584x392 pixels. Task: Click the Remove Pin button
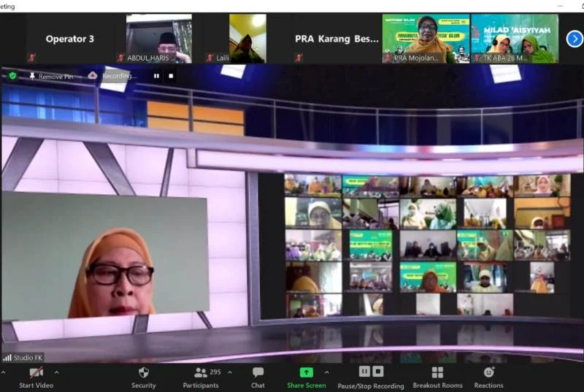50,76
